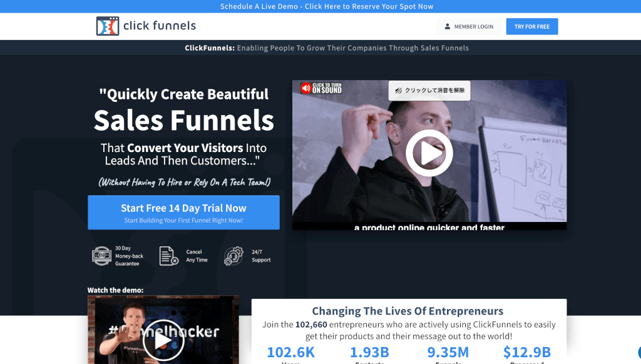Click the ClickFunnels logo icon

click(x=108, y=26)
